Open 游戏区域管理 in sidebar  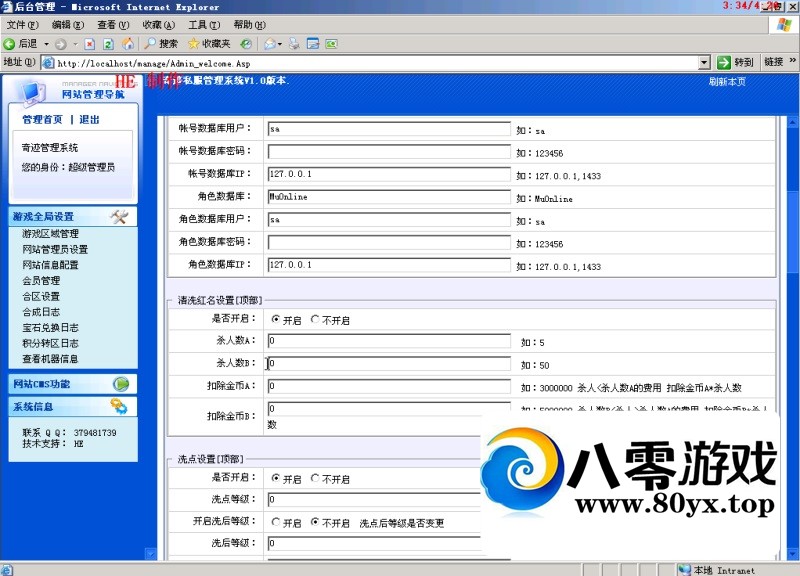pos(50,234)
